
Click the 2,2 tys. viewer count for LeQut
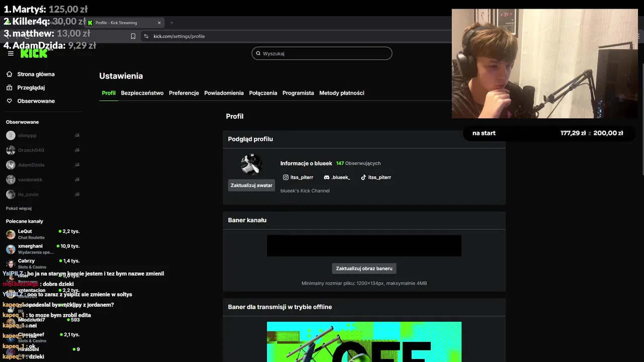coord(71,231)
